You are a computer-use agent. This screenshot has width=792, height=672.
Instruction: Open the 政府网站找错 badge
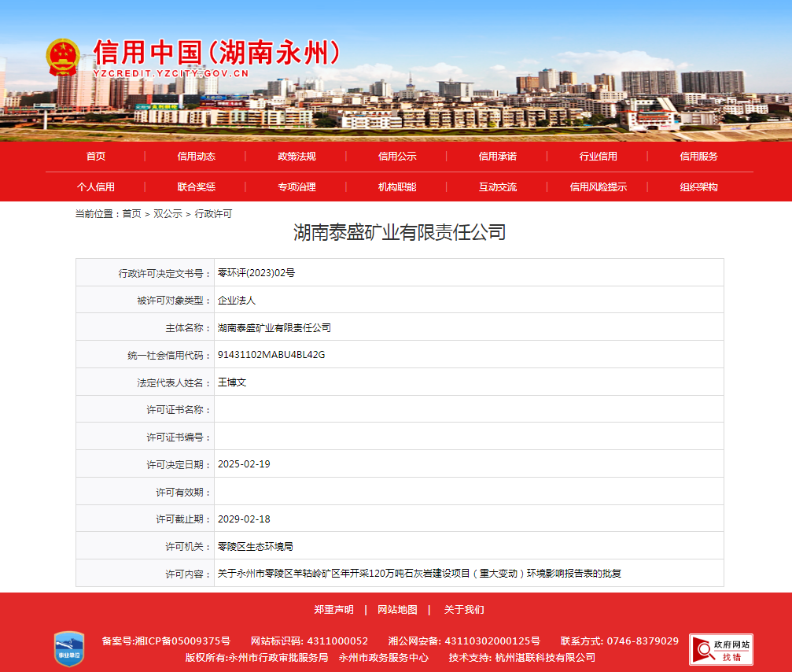[x=720, y=650]
